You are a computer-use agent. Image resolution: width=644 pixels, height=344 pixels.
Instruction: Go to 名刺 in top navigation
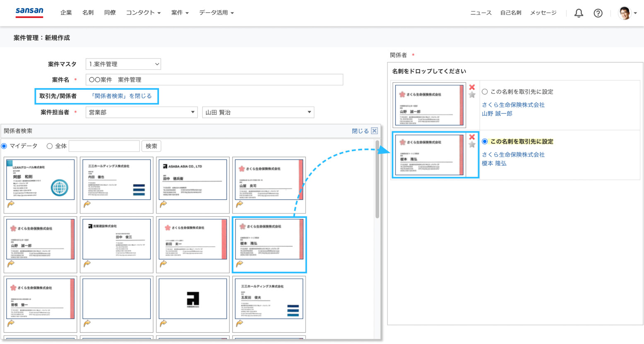click(88, 13)
